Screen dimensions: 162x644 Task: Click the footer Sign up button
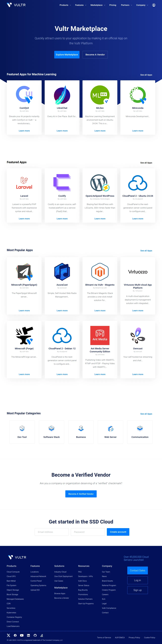(x=138, y=590)
